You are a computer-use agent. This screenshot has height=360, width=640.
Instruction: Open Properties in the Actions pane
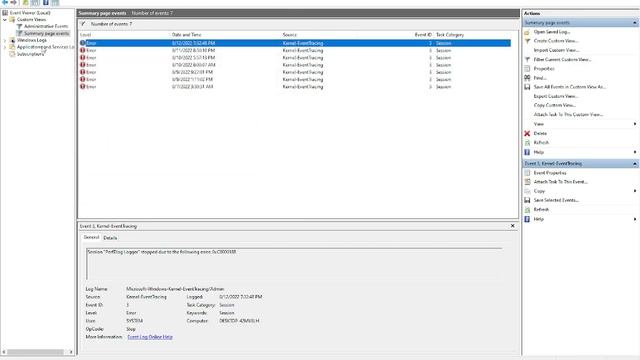544,69
